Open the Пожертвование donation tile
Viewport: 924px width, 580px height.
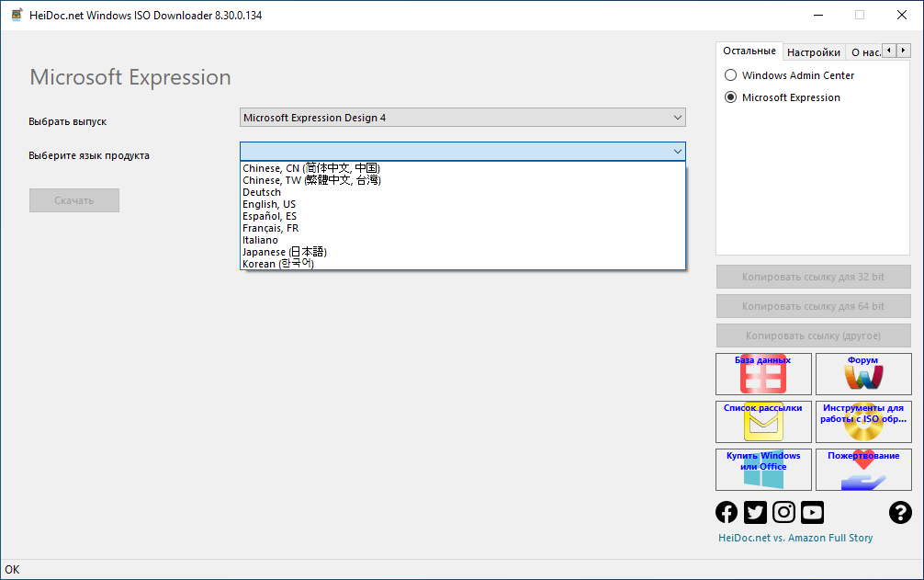[x=863, y=470]
